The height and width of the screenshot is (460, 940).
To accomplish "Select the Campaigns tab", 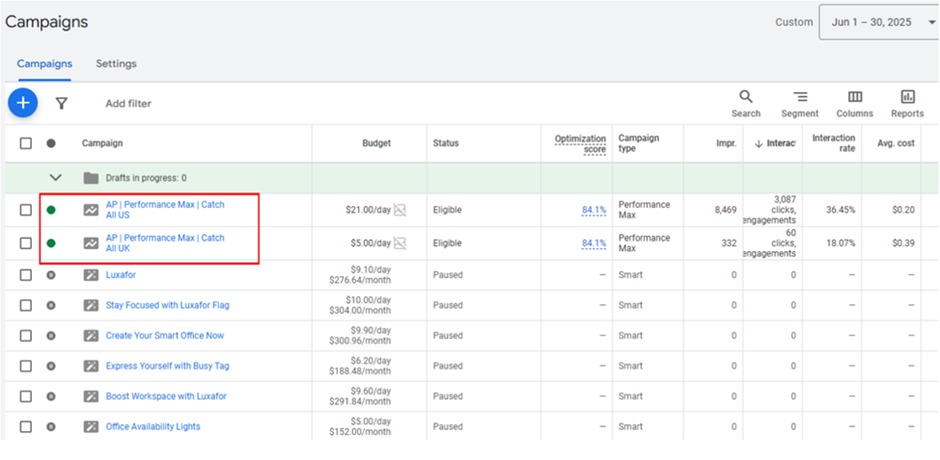I will pos(44,64).
